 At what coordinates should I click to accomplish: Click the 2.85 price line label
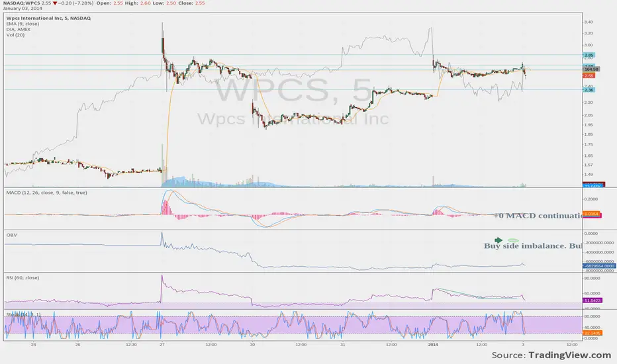[x=589, y=55]
